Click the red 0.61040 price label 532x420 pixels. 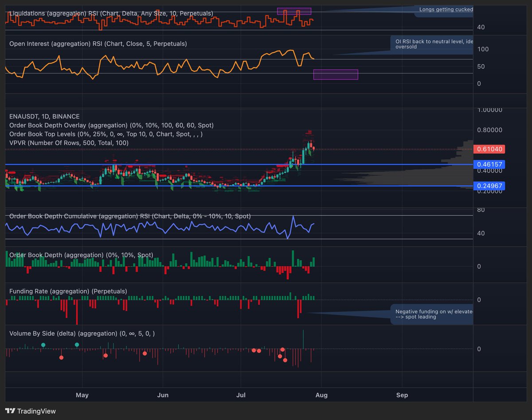[x=489, y=149]
